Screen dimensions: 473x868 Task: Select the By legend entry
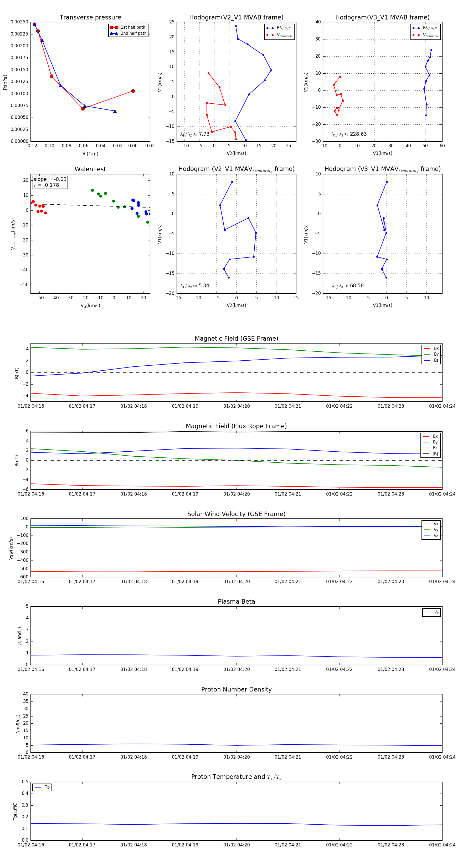coord(431,355)
